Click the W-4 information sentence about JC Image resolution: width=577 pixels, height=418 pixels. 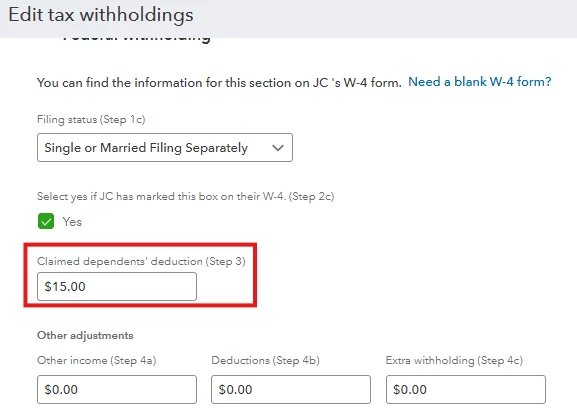[219, 82]
